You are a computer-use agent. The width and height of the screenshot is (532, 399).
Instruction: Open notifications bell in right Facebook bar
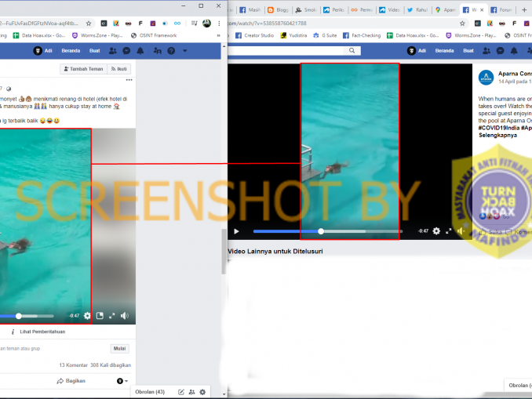tap(514, 51)
